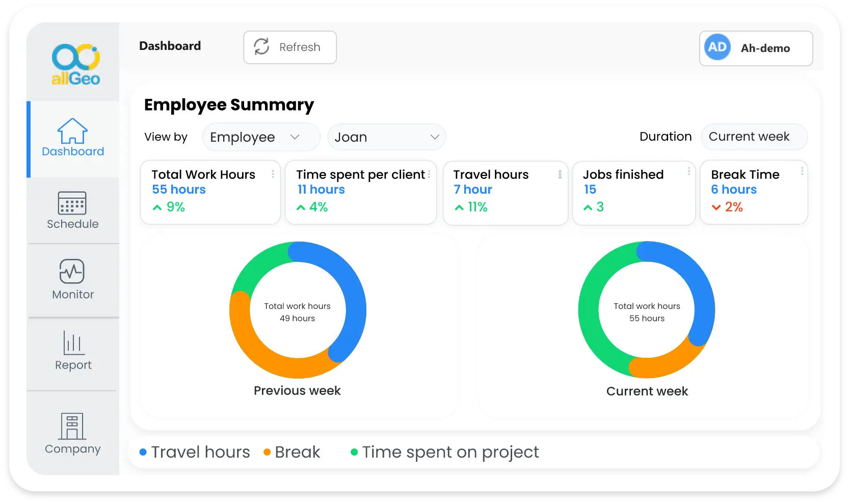Select the Report icon in the sidebar

(72, 352)
